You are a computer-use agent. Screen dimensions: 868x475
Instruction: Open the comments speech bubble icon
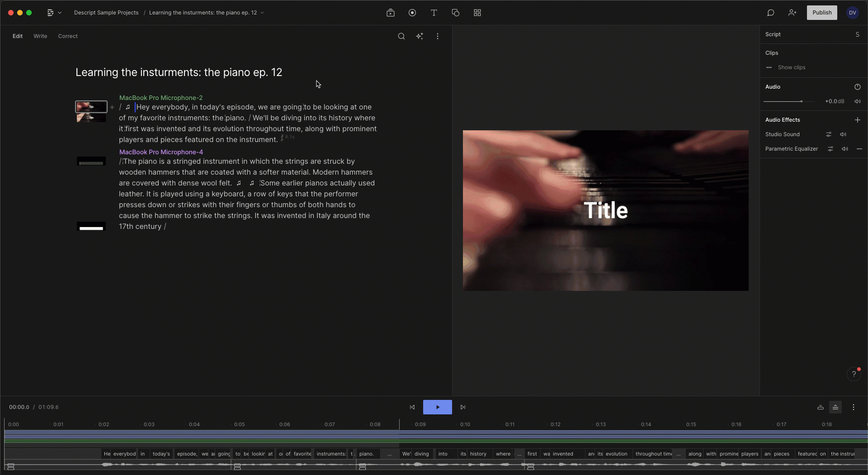tap(771, 13)
